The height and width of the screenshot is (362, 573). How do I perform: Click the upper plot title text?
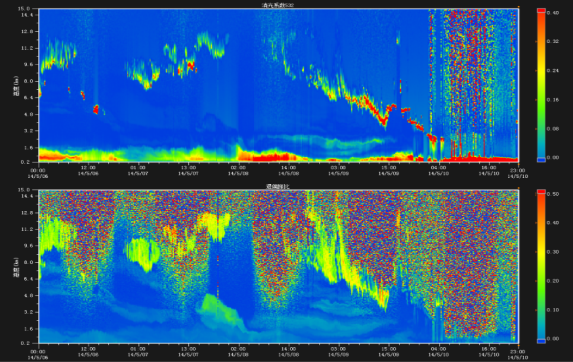[x=278, y=5]
